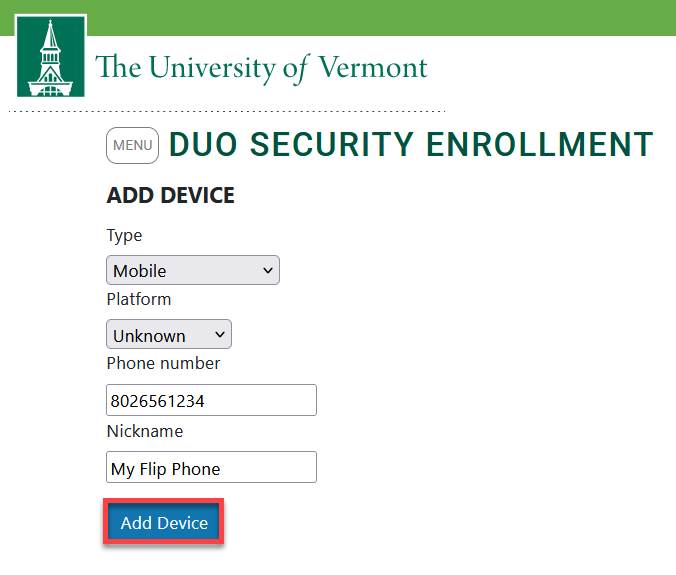Place cursor after My Flip Phone text
This screenshot has height=575, width=676.
tap(222, 469)
